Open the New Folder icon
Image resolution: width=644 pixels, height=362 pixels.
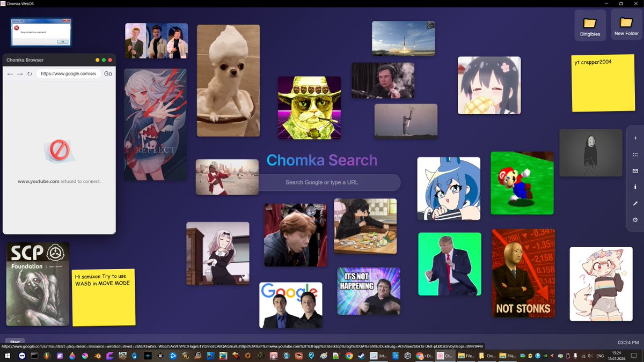pos(626,25)
